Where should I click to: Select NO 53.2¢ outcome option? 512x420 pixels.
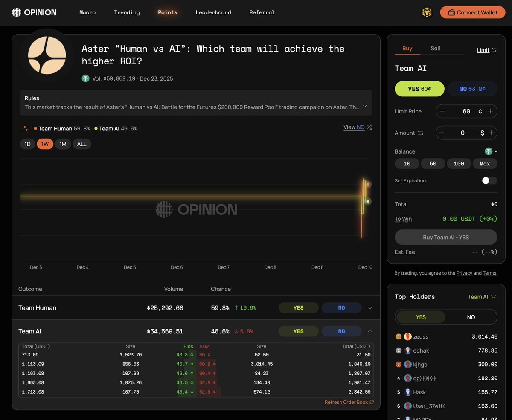tap(472, 89)
